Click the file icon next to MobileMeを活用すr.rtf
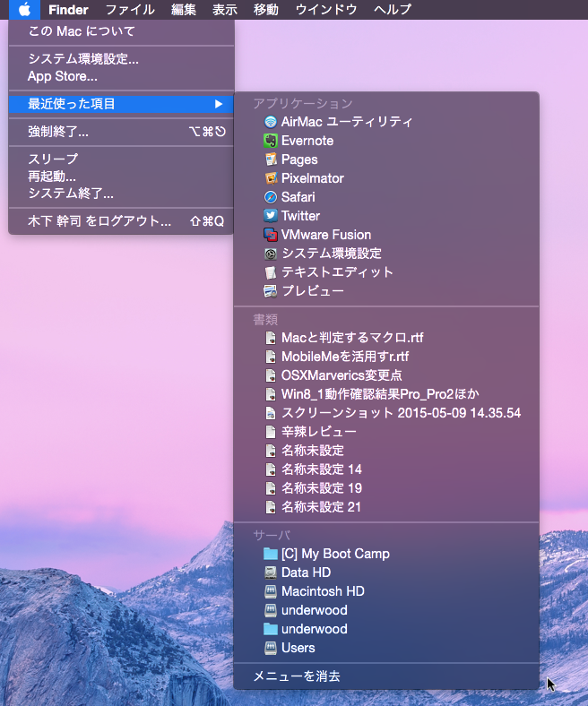Viewport: 588px width, 706px height. (x=271, y=357)
